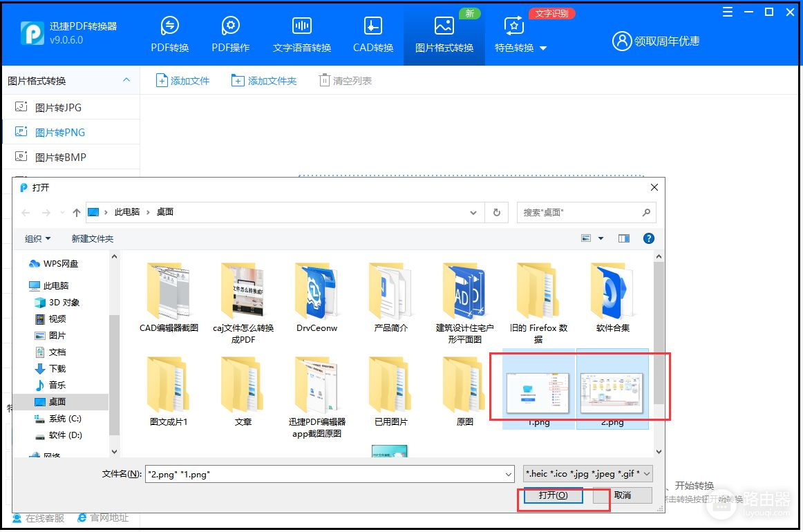Viewport: 803px width, 532px height.
Task: Select the 建筑设计住宅户形平面图 folder
Action: (x=464, y=302)
